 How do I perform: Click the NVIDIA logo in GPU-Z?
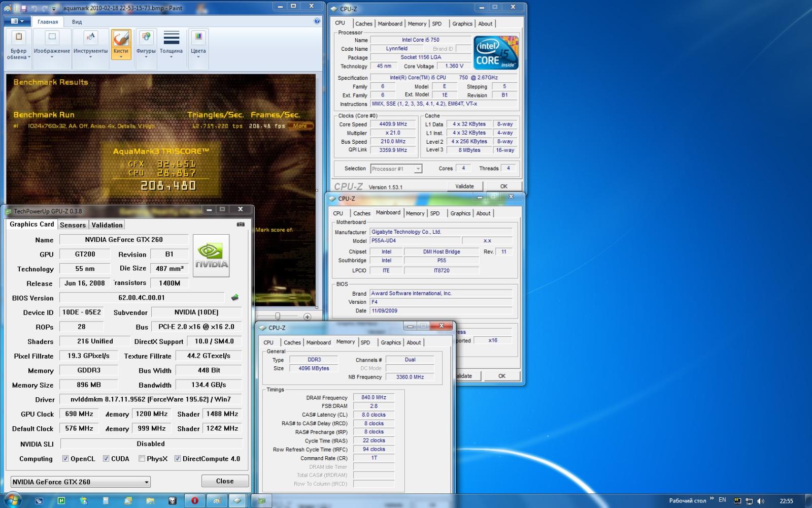tap(211, 256)
